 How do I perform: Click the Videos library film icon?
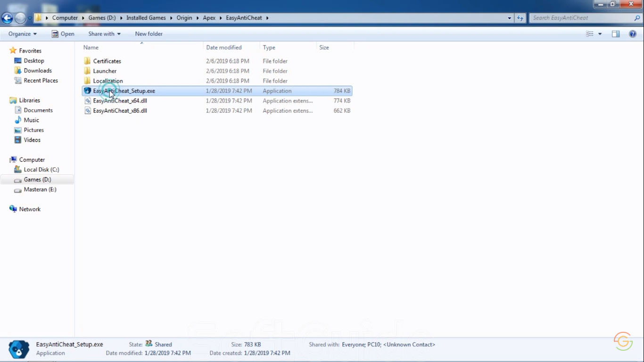[x=18, y=140]
